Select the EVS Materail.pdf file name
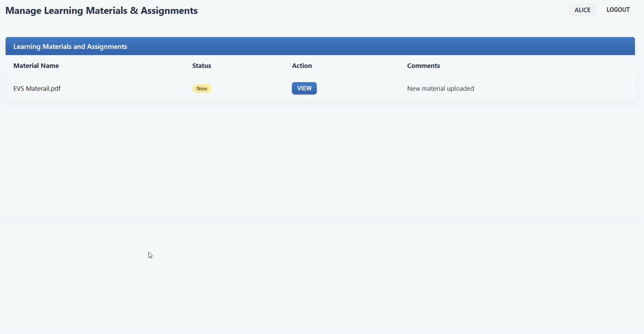The width and height of the screenshot is (644, 334). 37,89
